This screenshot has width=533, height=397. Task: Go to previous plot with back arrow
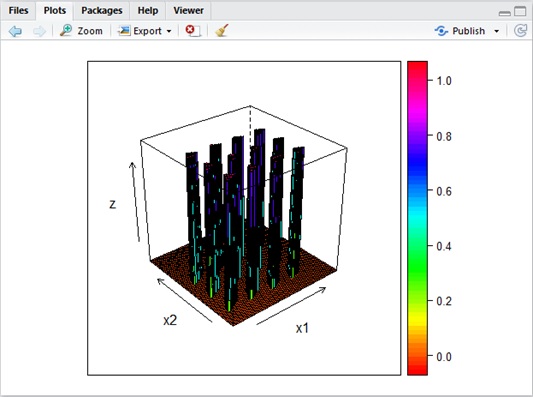(x=15, y=31)
